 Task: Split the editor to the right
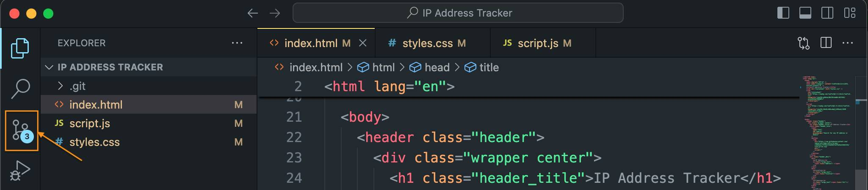(826, 43)
